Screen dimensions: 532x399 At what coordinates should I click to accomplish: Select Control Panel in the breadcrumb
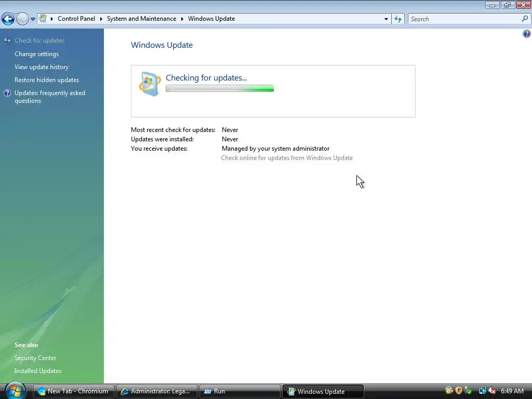coord(76,19)
